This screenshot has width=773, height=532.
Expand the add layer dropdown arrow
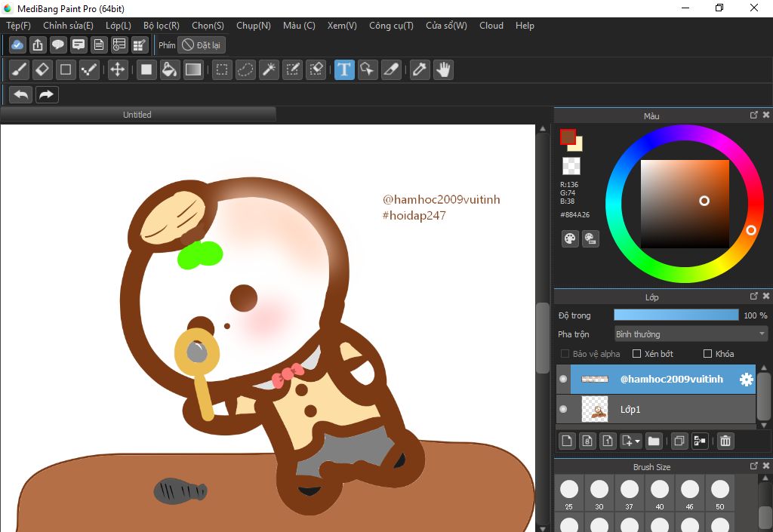point(637,441)
